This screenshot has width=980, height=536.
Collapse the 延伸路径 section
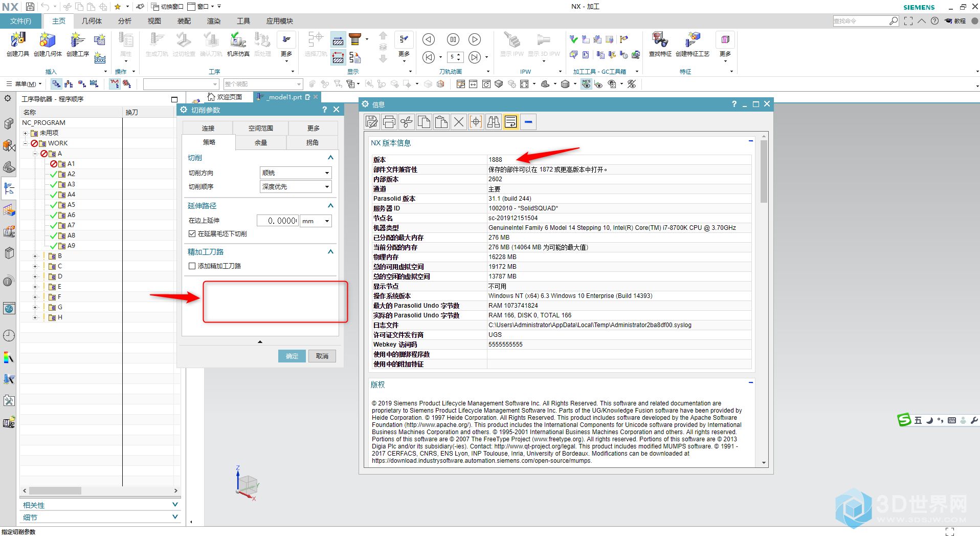click(x=330, y=206)
